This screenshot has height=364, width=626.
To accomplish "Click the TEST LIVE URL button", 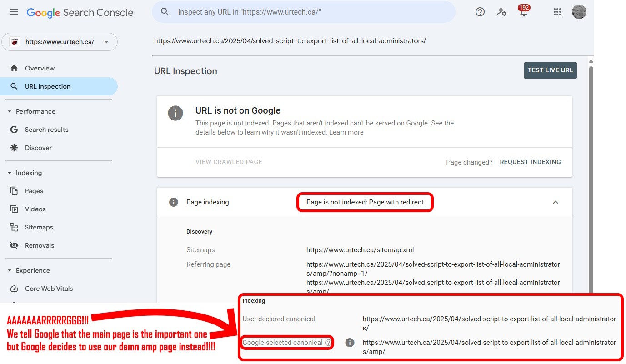I will click(x=550, y=70).
